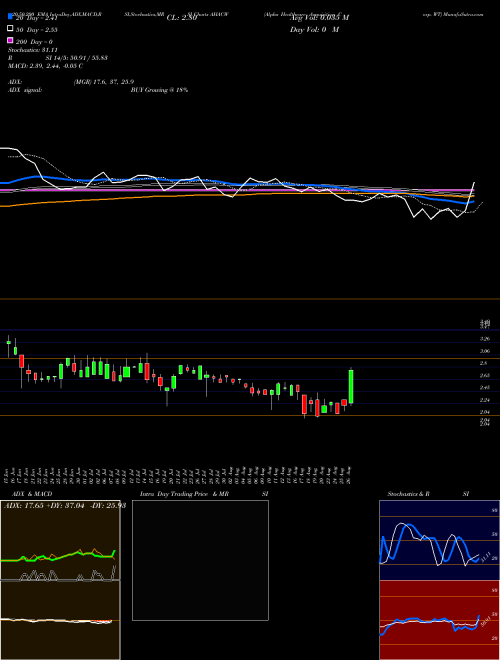Image resolution: width=500 pixels, height=660 pixels.
Task: Open the red RSI chart panel
Action: tap(439, 620)
